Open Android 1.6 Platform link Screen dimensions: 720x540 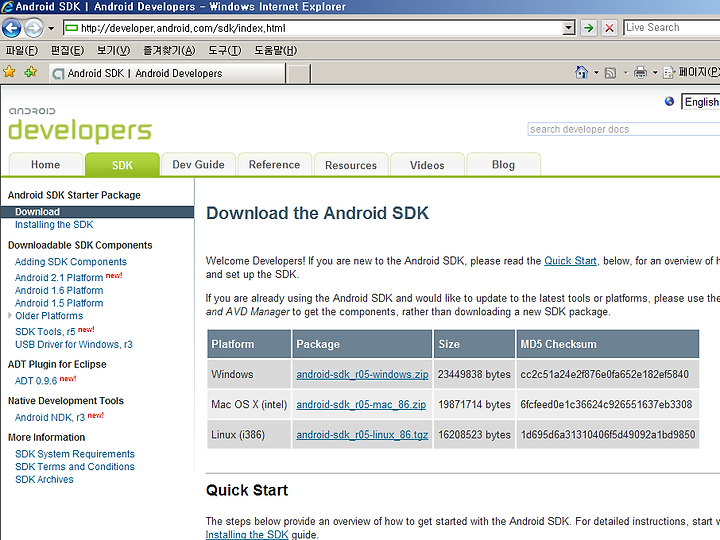(59, 290)
